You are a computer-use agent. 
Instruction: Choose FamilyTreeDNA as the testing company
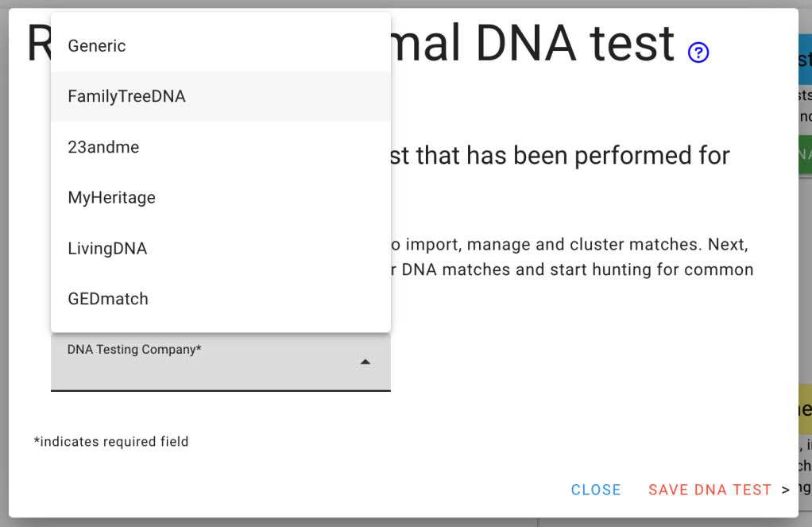[x=126, y=96]
